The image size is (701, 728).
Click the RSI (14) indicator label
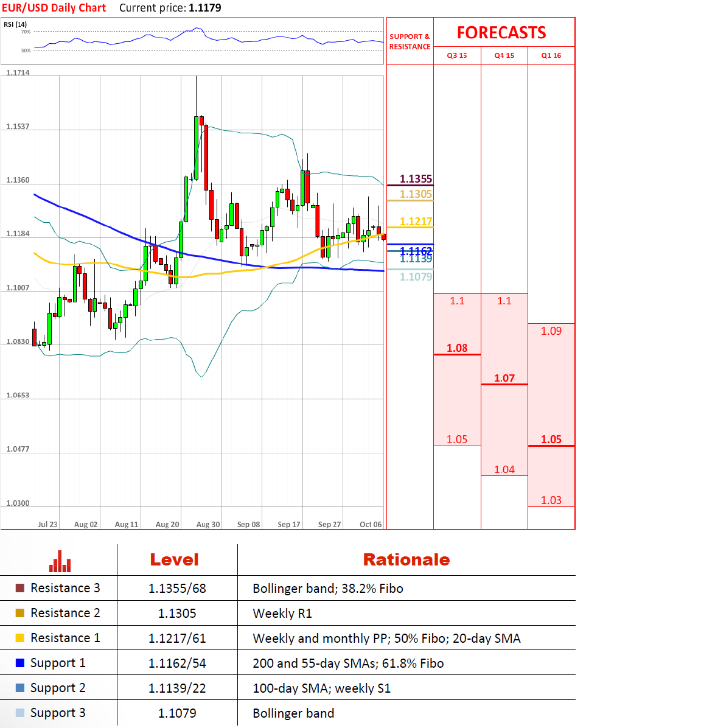tap(15, 24)
